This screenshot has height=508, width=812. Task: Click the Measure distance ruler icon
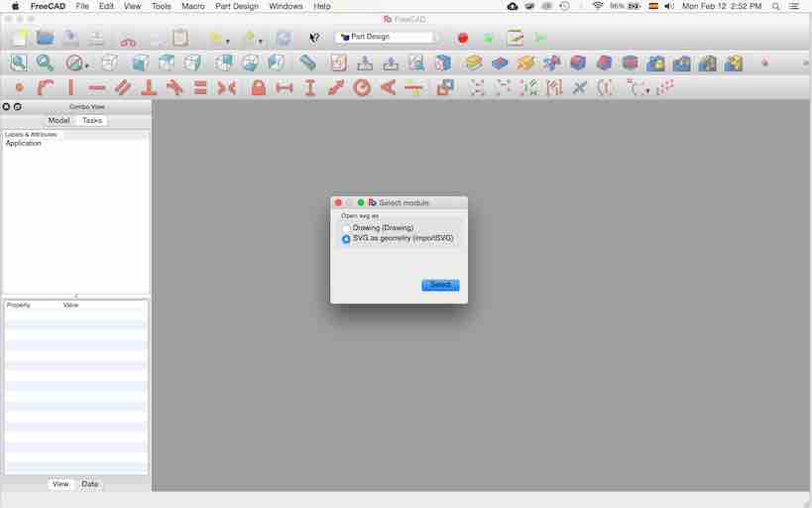(x=307, y=63)
